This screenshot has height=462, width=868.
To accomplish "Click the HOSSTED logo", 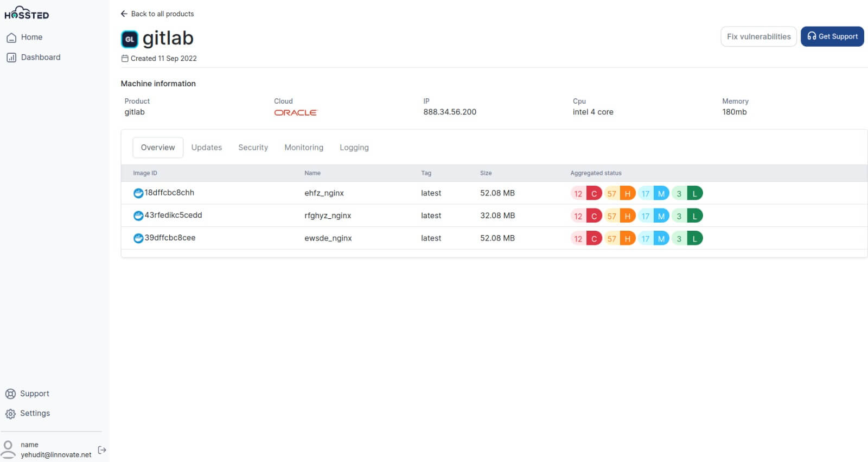I will [x=27, y=13].
